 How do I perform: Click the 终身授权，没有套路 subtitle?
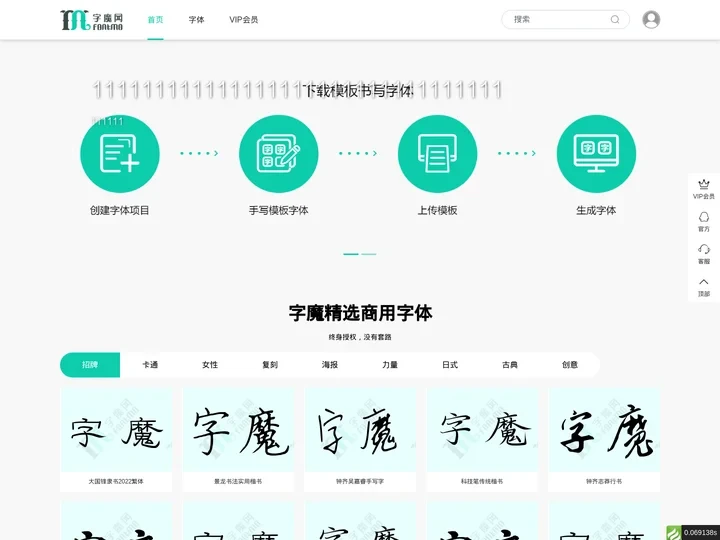click(360, 337)
